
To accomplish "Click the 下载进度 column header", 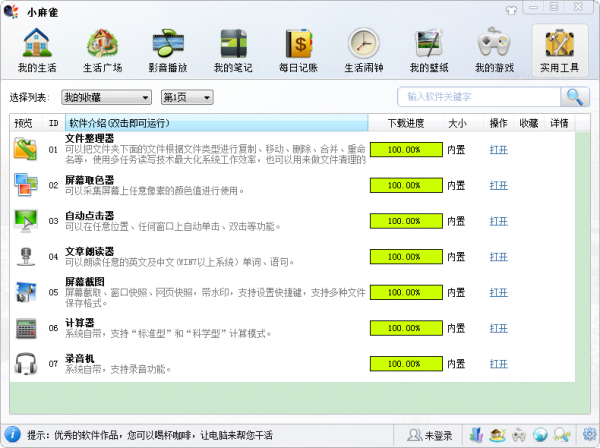I will 406,123.
